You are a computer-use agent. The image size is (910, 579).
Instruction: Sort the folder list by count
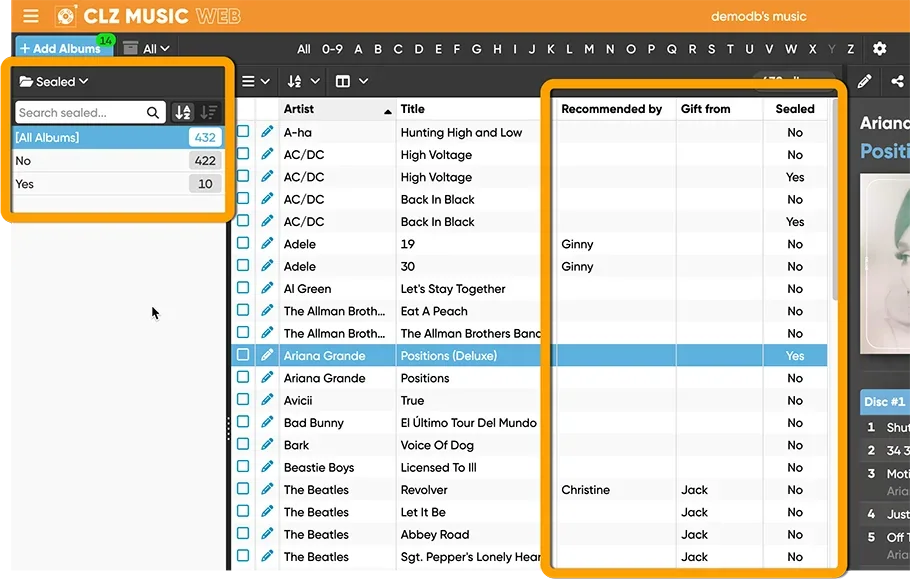click(208, 112)
